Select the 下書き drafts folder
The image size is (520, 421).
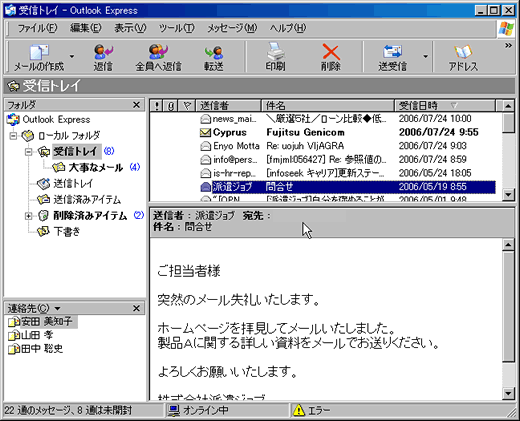click(x=67, y=232)
